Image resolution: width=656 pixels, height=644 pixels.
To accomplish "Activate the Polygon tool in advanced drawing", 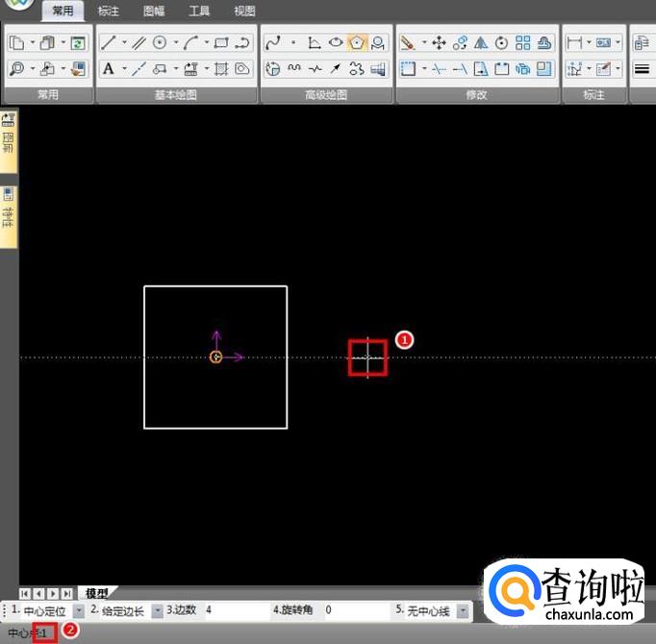I will (357, 42).
